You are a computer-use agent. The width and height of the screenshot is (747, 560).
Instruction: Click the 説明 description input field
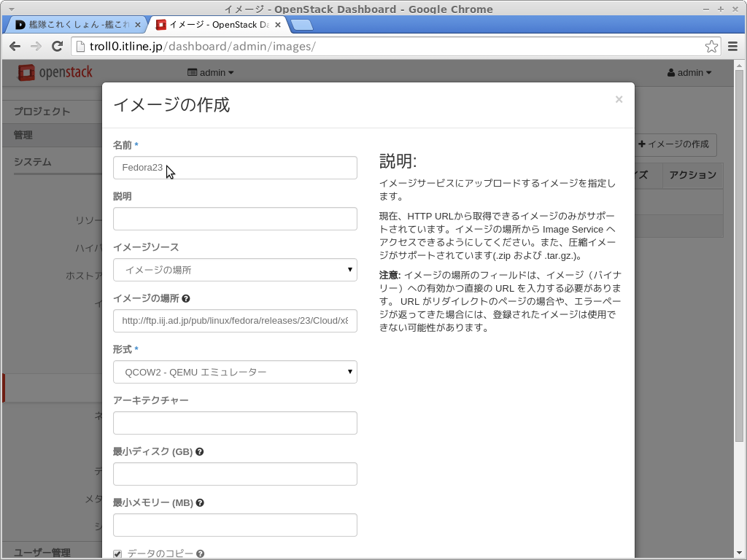[x=235, y=219]
